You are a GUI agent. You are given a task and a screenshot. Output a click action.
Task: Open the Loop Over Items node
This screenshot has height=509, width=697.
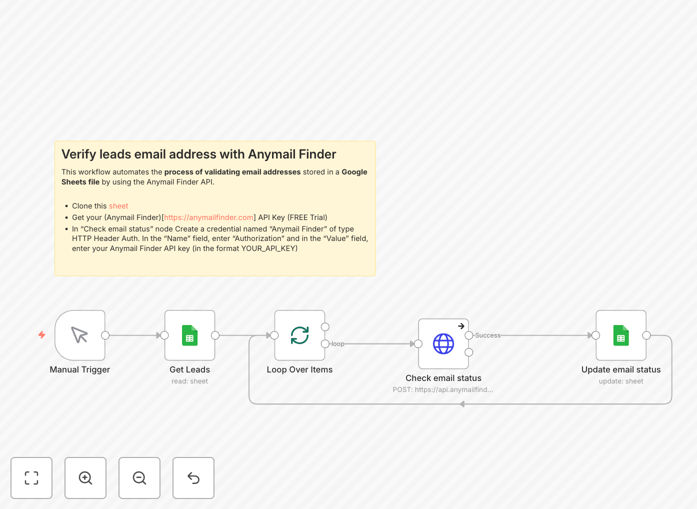tap(300, 335)
